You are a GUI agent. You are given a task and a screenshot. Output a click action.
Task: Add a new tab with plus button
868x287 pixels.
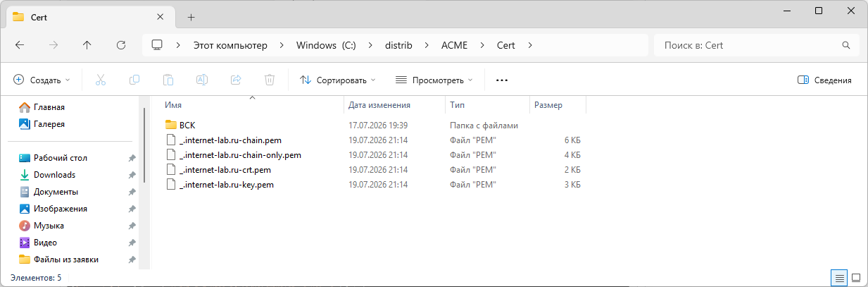pos(191,17)
